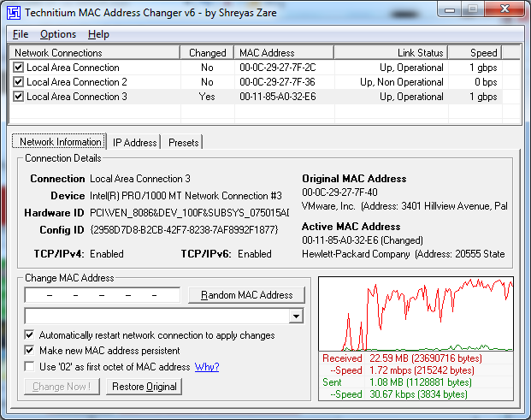Toggle the Local Area Connection 2 checkbox
Screen dimensions: 531x420
19,82
